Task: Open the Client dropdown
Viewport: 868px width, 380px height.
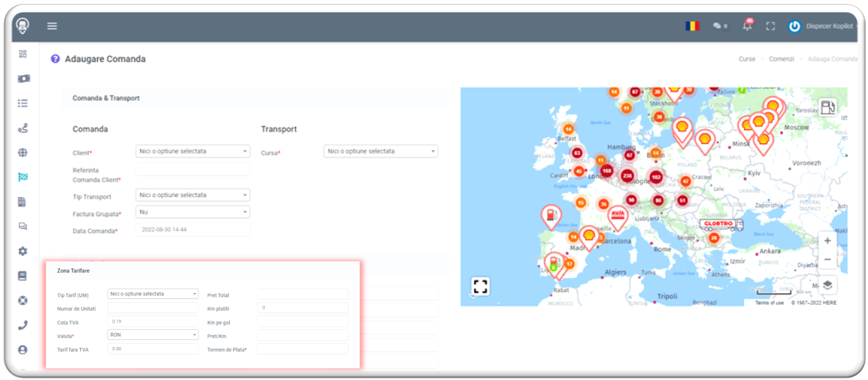Action: point(192,151)
